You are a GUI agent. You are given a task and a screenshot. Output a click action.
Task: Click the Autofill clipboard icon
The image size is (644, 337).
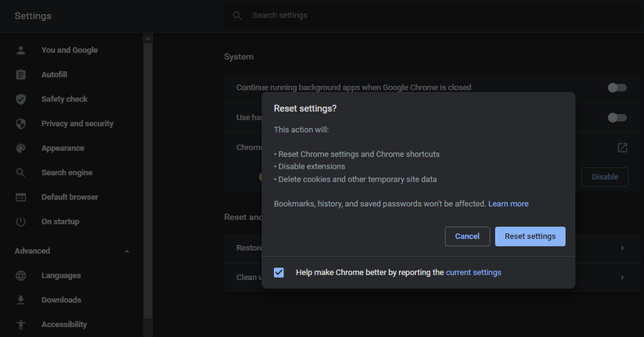[x=21, y=75]
